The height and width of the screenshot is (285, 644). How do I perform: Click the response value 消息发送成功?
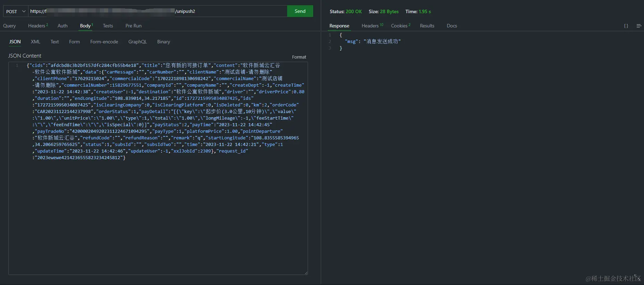pos(382,42)
